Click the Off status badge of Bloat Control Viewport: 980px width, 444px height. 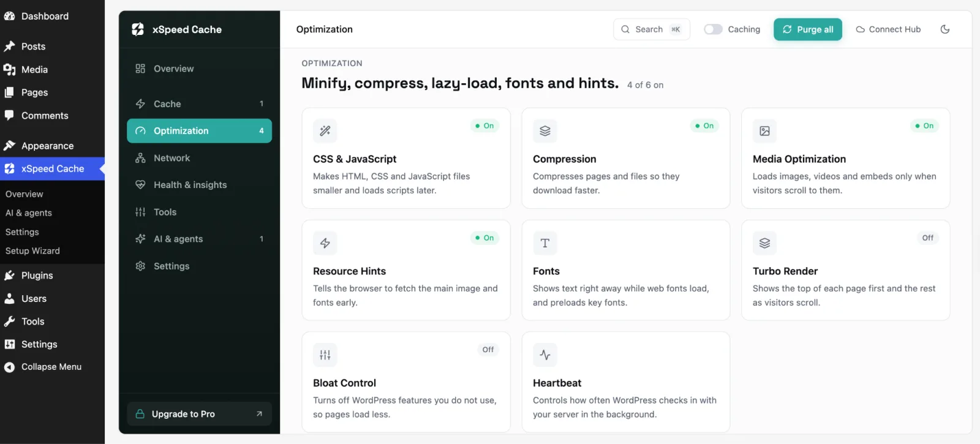click(488, 350)
